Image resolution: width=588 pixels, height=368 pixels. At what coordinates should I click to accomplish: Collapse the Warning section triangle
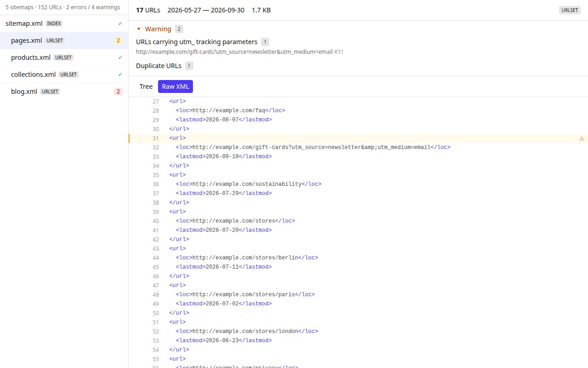point(139,29)
